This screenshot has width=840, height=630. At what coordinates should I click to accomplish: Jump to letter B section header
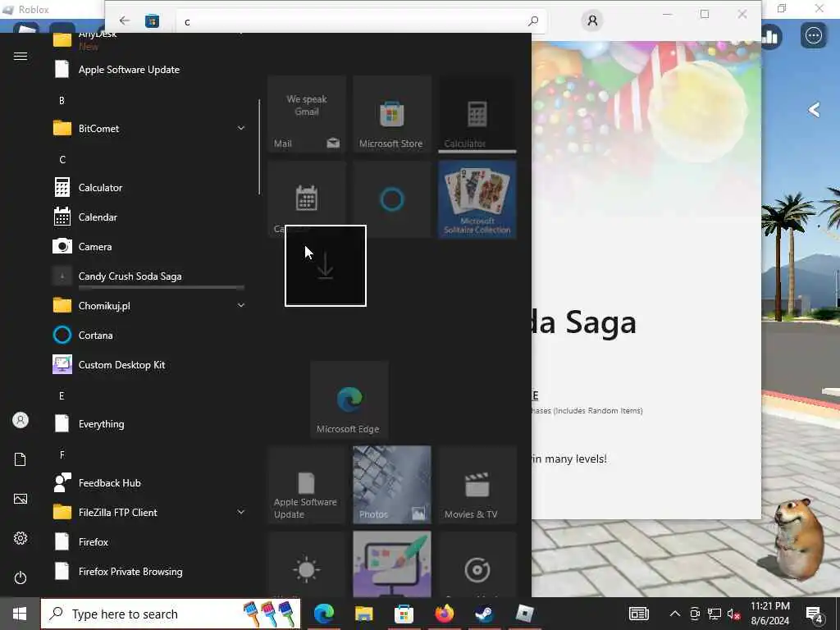coord(62,100)
